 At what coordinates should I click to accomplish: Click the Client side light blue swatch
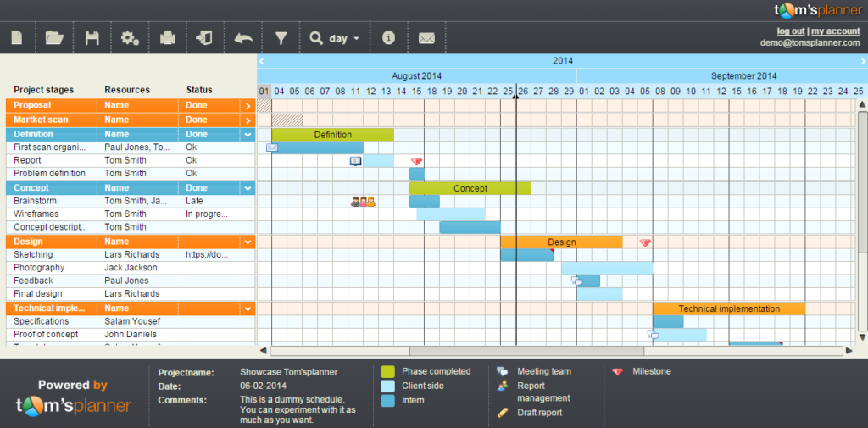click(388, 386)
